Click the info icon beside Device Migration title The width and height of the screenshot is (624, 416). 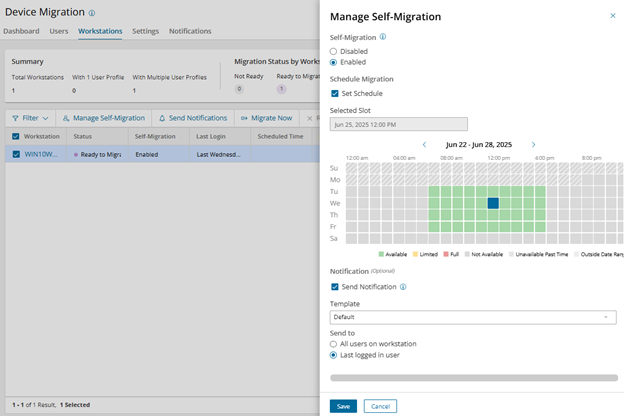92,14
